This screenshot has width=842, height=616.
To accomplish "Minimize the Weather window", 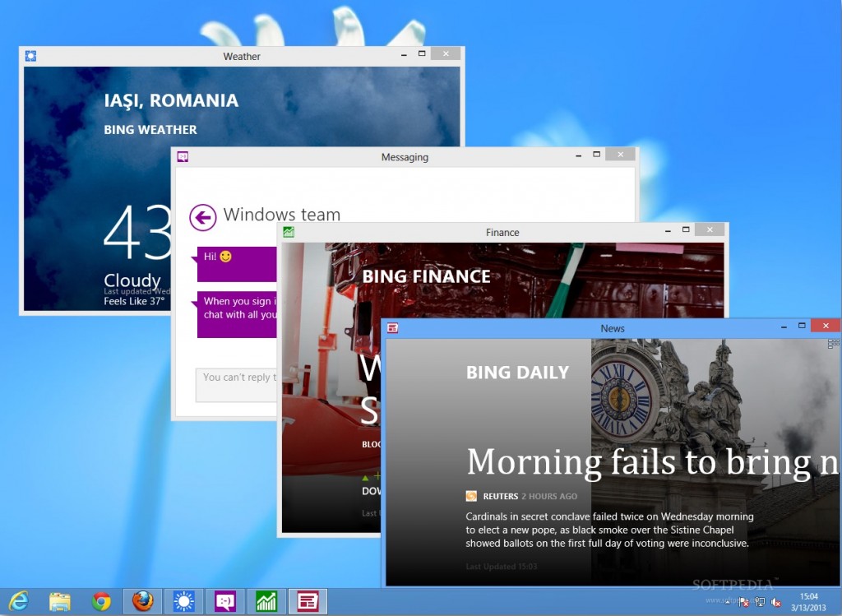I will [404, 53].
